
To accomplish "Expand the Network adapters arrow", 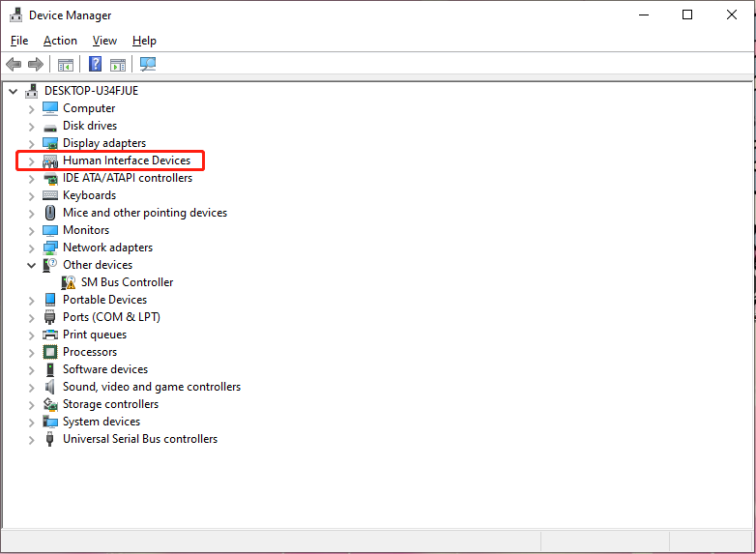I will [31, 248].
